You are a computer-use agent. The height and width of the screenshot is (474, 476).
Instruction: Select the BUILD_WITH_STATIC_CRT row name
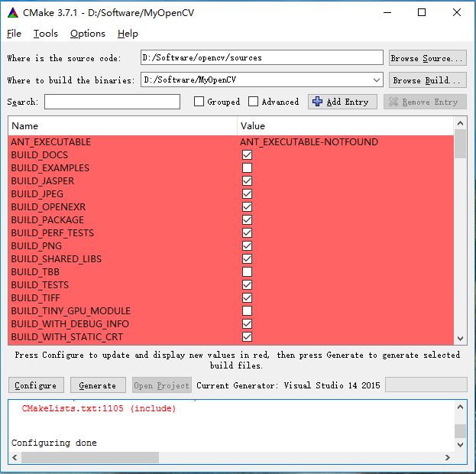66,336
